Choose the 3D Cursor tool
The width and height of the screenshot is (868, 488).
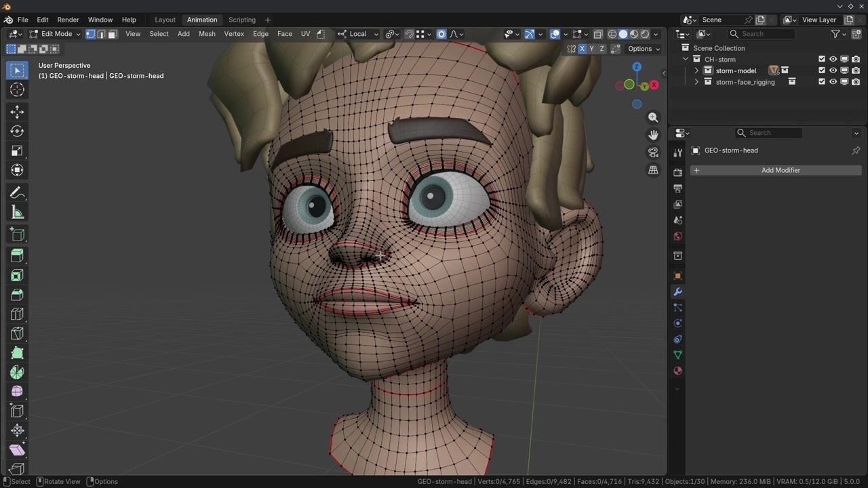coord(18,90)
